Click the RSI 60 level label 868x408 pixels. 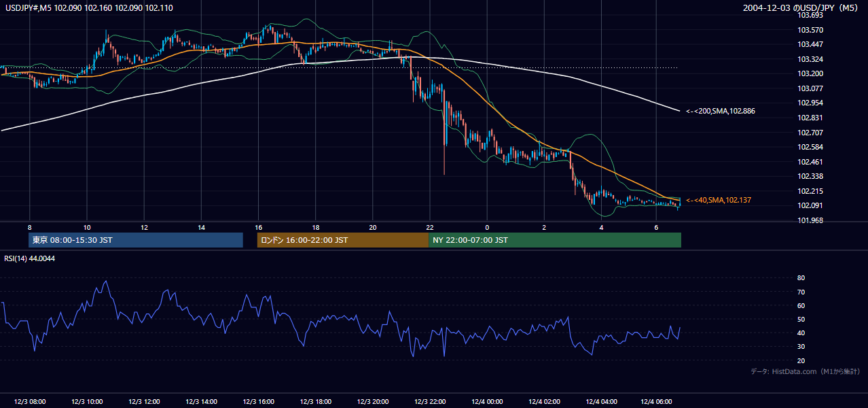click(801, 305)
